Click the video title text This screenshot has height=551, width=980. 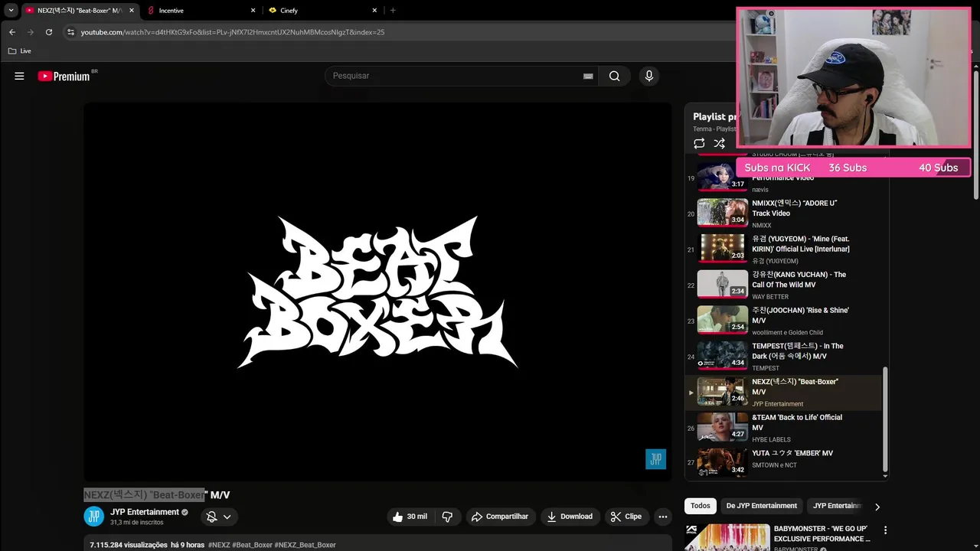[157, 495]
